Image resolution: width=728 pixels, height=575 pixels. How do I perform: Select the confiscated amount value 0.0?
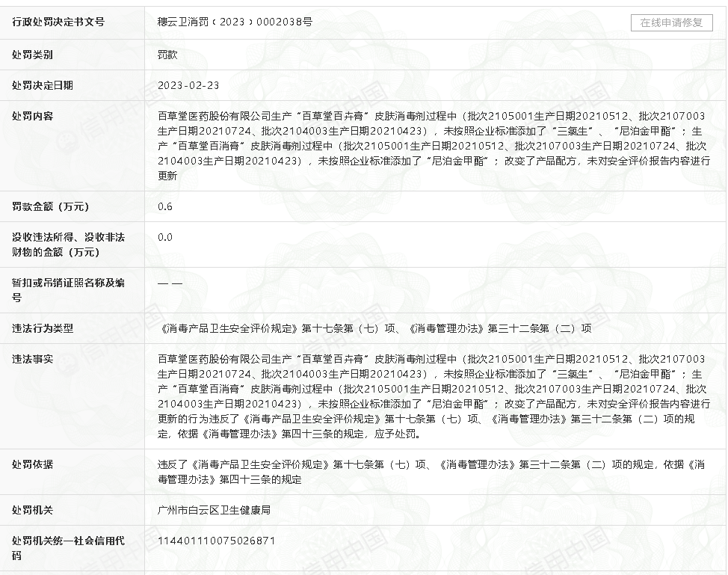(165, 237)
